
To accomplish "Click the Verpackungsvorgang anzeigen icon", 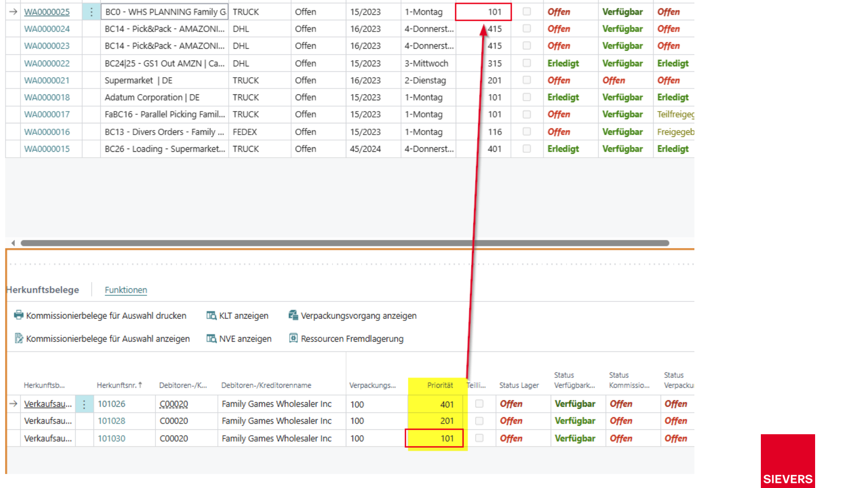I will [x=293, y=315].
